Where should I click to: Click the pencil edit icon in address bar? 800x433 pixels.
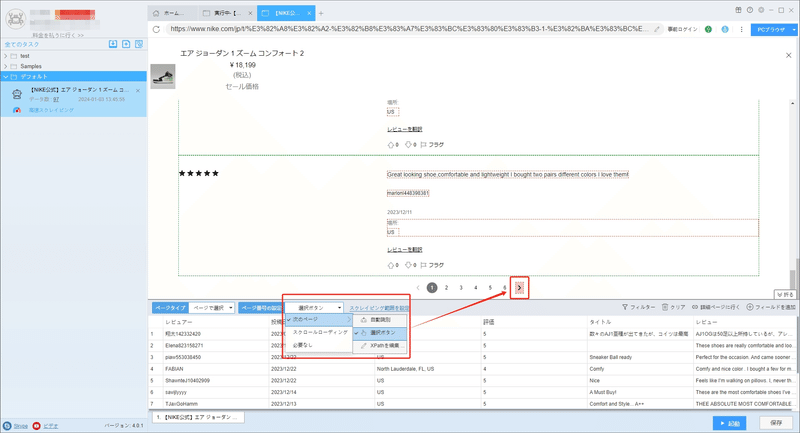[x=657, y=29]
